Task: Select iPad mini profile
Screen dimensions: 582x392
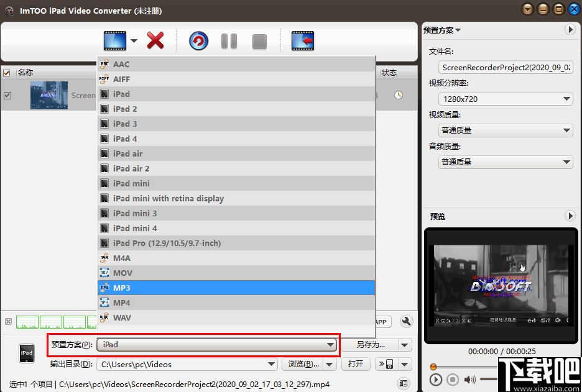Action: (x=236, y=183)
